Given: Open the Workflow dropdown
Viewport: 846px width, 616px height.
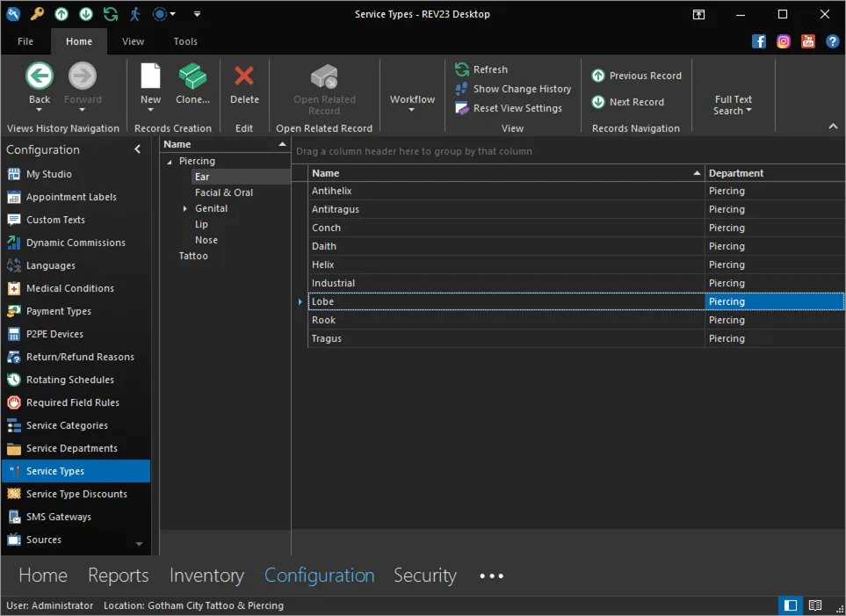Looking at the screenshot, I should (412, 102).
